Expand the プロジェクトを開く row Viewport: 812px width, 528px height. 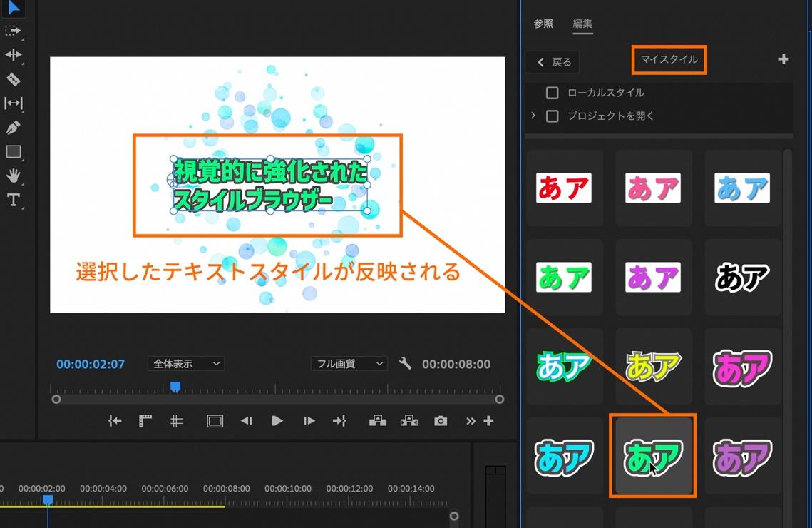point(533,115)
